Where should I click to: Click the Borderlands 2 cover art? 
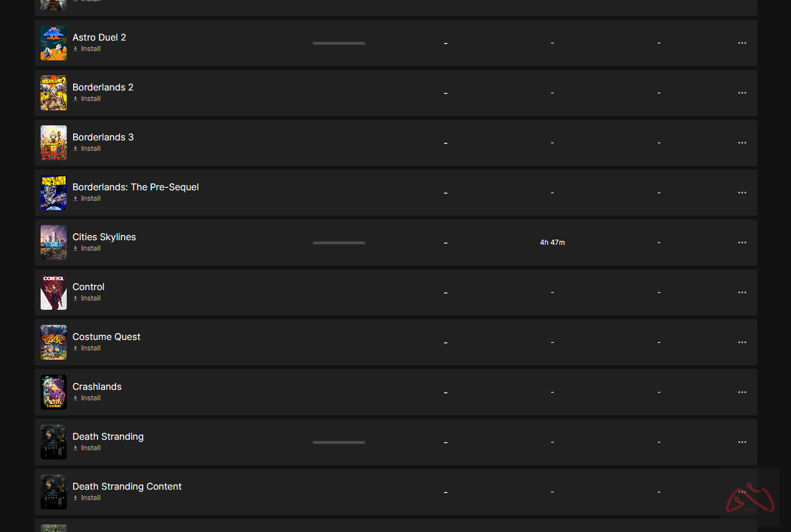[53, 93]
